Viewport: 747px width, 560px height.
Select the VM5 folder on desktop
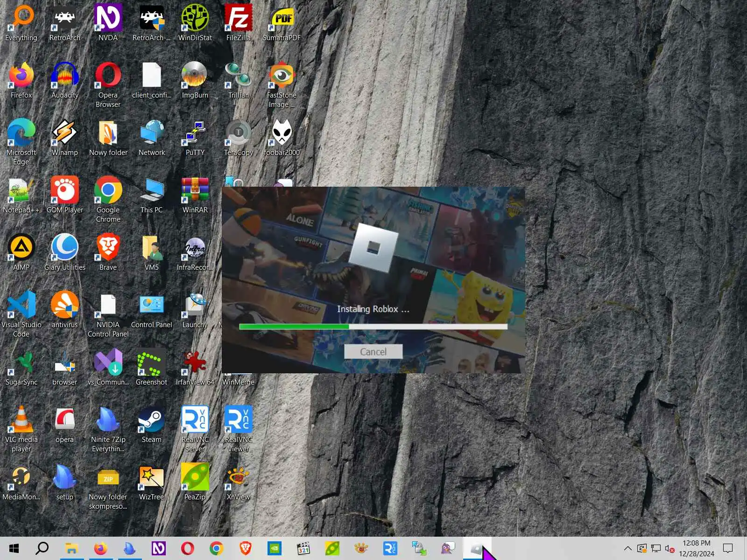tap(151, 252)
